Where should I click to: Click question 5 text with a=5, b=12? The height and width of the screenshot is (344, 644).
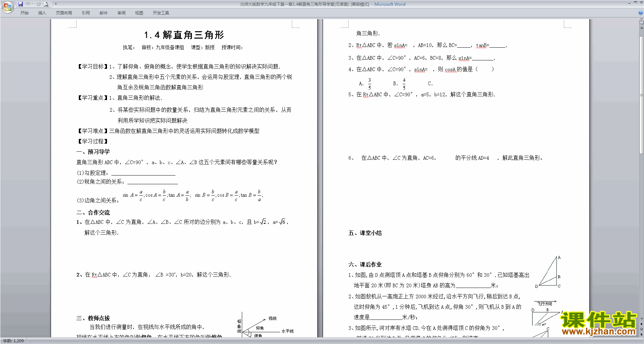[x=422, y=95]
